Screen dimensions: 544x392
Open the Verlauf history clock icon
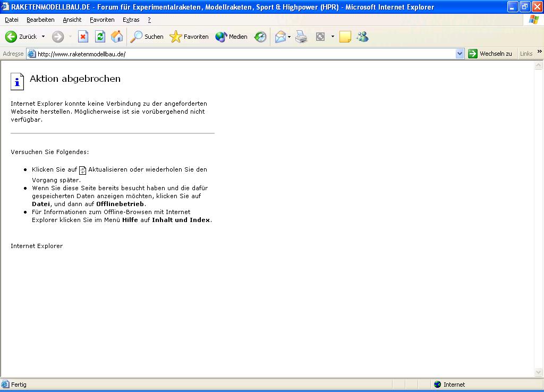tap(260, 37)
